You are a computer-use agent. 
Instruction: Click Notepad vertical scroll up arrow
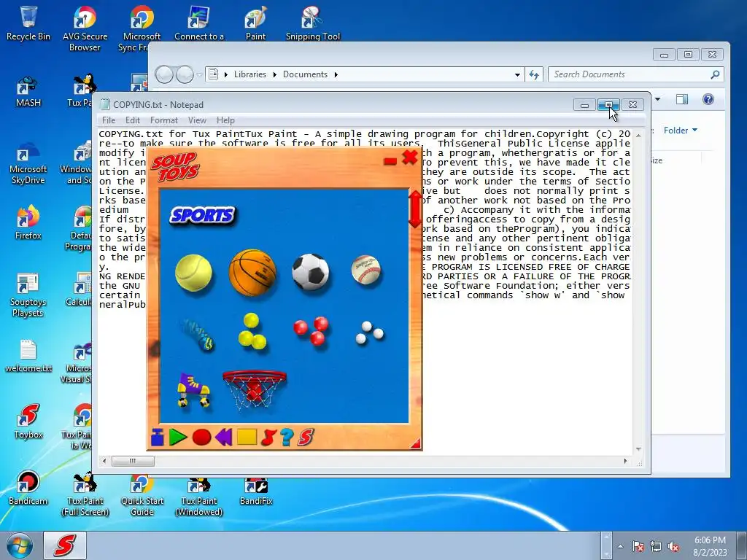click(638, 136)
